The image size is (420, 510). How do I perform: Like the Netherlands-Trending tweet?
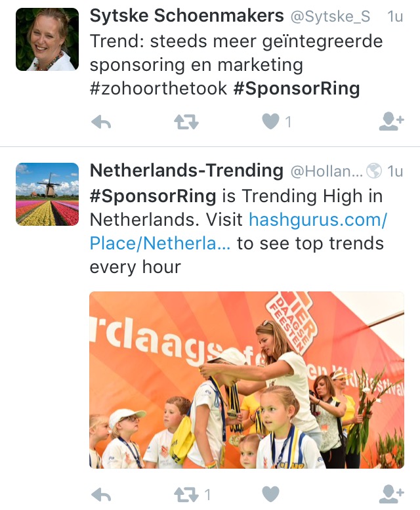tap(270, 494)
